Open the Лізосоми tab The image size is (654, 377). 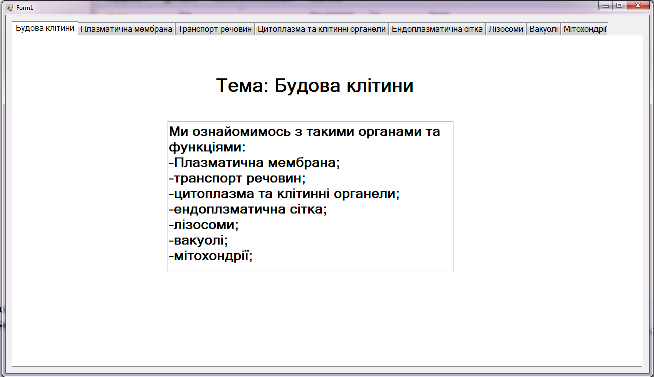point(506,29)
